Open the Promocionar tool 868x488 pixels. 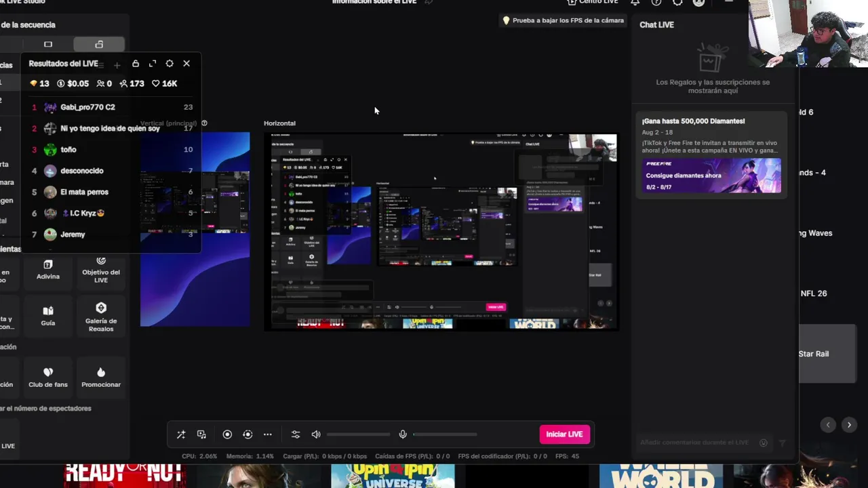pos(101,378)
